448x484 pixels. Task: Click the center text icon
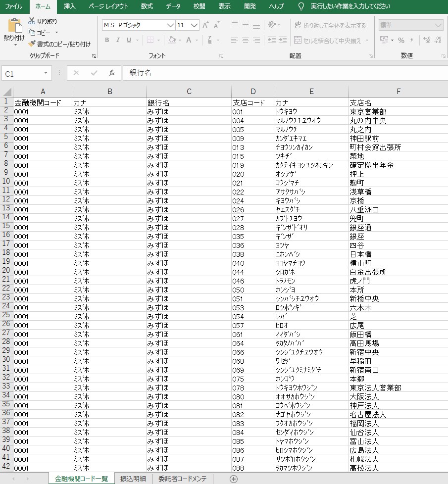coord(246,40)
